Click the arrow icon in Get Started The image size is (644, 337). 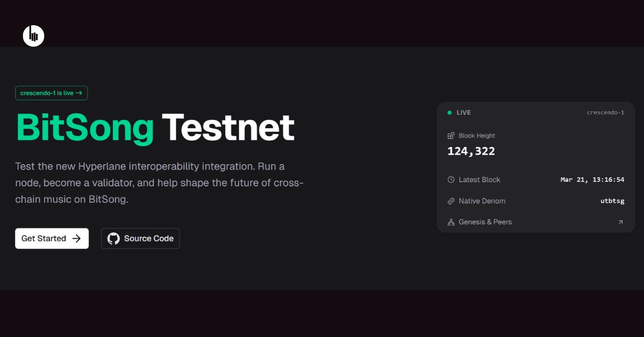click(x=76, y=238)
